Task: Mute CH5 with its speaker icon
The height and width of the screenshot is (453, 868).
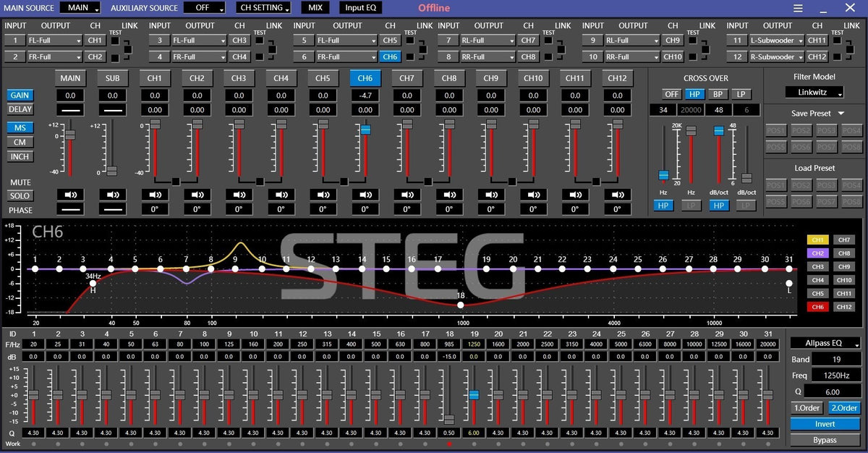Action: point(323,195)
